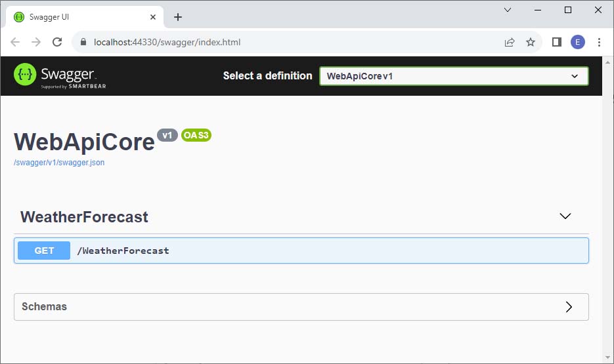Click the share page icon
The image size is (614, 364).
tap(510, 42)
